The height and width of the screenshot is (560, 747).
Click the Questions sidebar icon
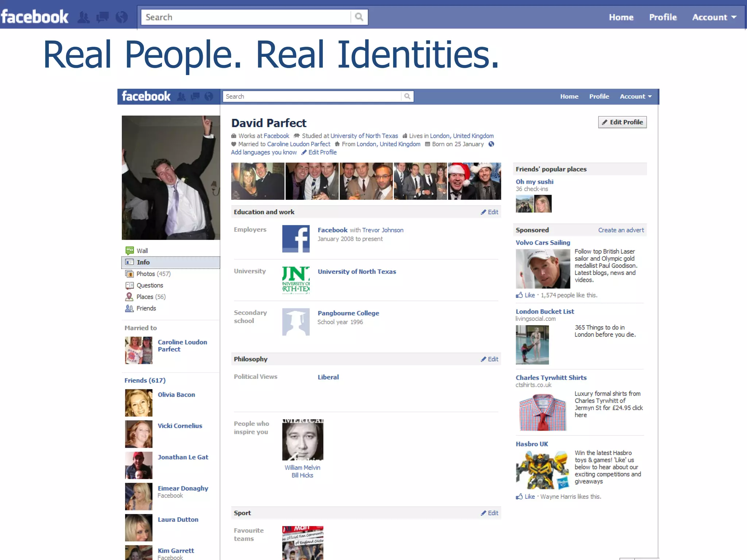click(x=129, y=285)
